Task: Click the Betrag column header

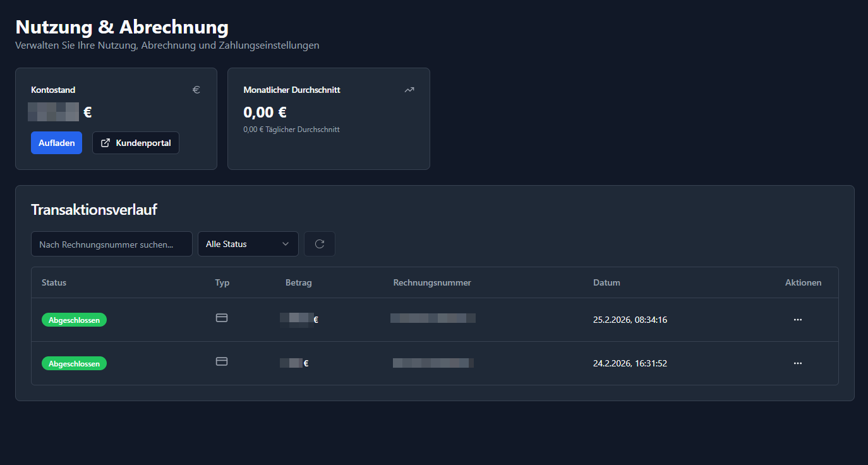Action: click(x=299, y=282)
